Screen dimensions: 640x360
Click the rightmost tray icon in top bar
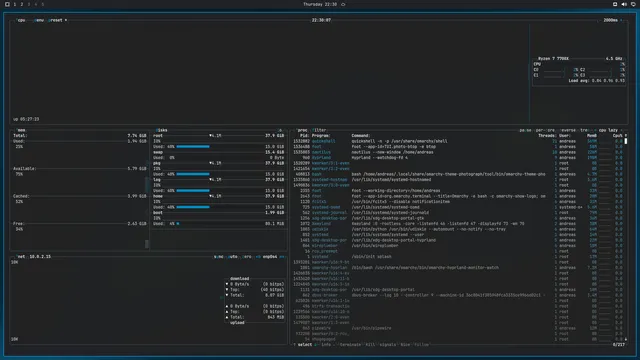633,4
